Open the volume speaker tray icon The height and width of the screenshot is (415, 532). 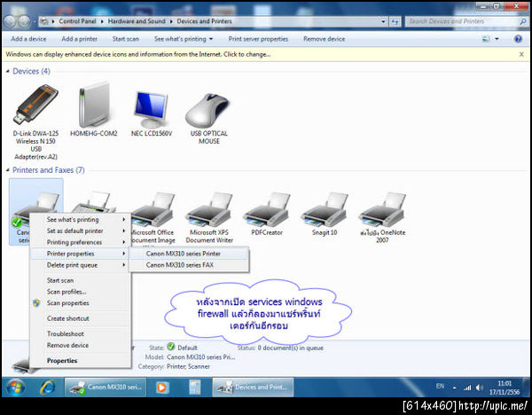[x=479, y=388]
